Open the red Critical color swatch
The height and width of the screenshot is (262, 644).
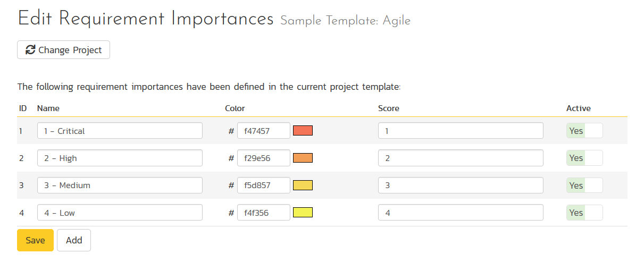pyautogui.click(x=303, y=131)
